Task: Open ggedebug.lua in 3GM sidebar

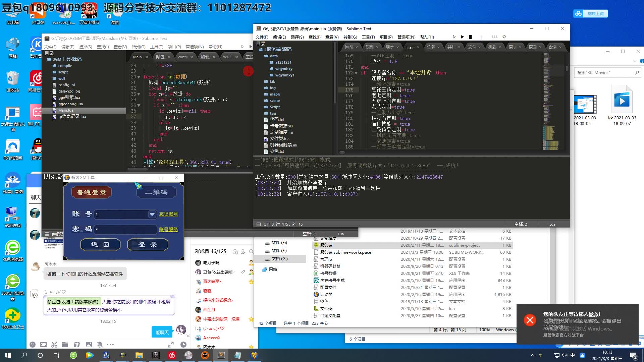Action: (x=70, y=104)
